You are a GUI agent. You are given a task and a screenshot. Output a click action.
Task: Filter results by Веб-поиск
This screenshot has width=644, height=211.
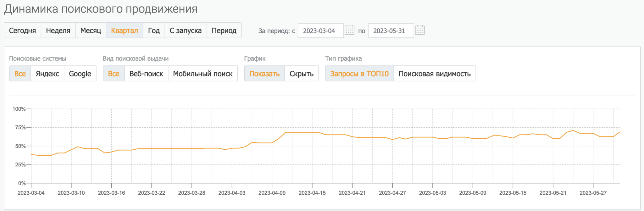pos(146,74)
